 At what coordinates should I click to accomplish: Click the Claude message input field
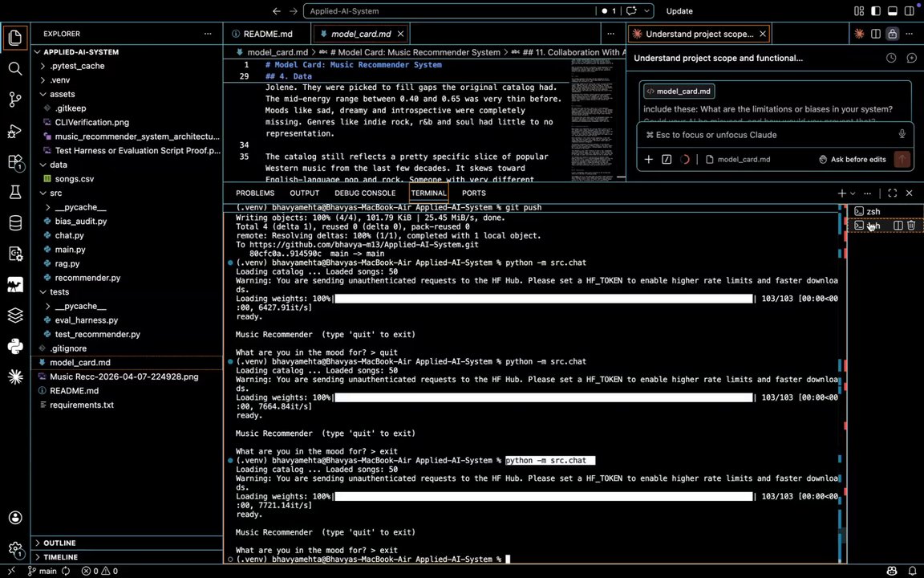(x=771, y=135)
